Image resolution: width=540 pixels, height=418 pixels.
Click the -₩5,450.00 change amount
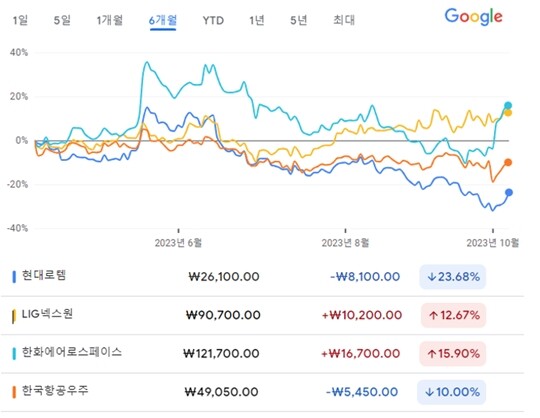[x=362, y=392]
